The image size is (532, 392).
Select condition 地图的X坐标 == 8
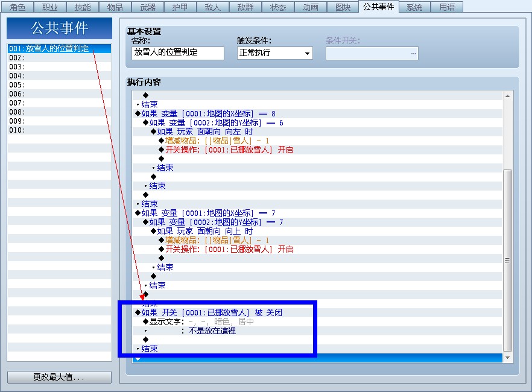pyautogui.click(x=208, y=113)
